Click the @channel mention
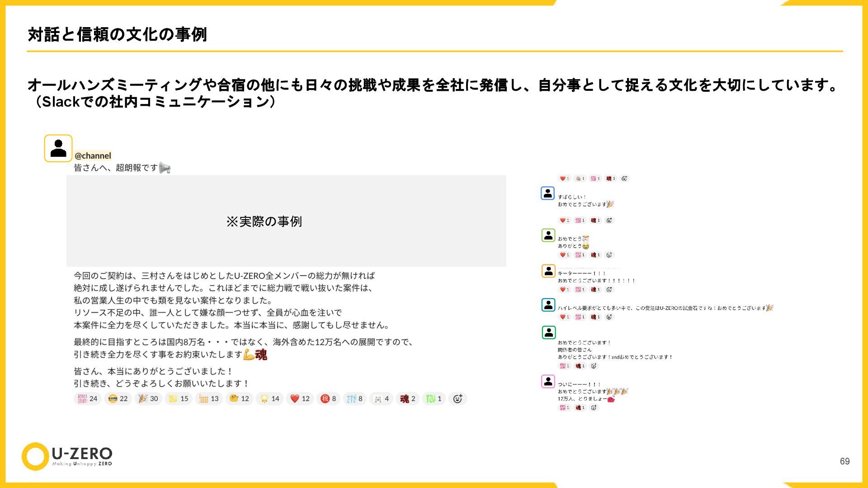The height and width of the screenshot is (488, 868). pyautogui.click(x=93, y=155)
